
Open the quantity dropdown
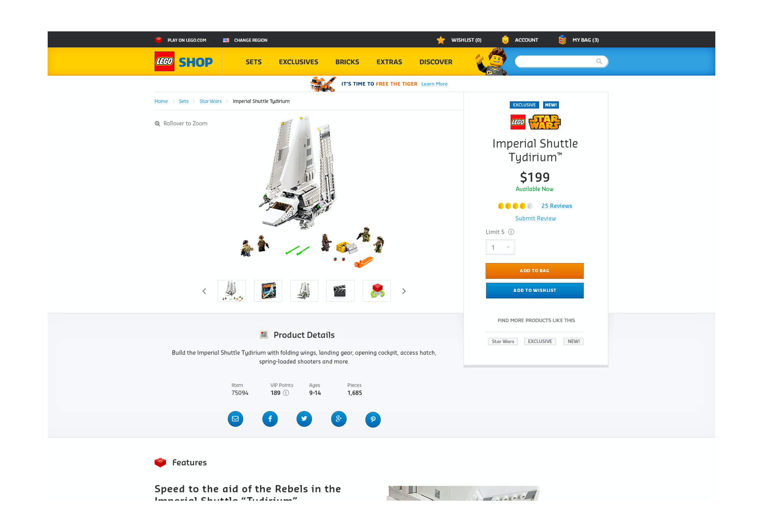pos(500,247)
